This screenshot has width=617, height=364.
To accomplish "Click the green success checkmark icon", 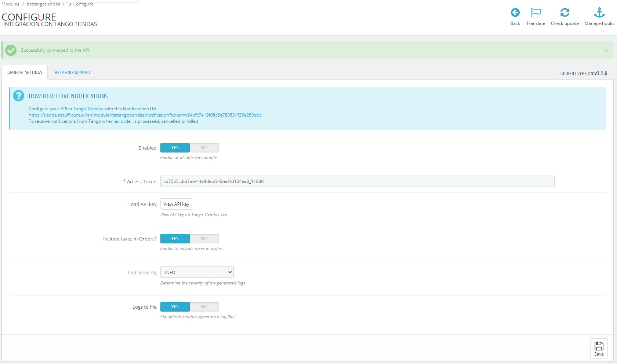I will click(11, 50).
